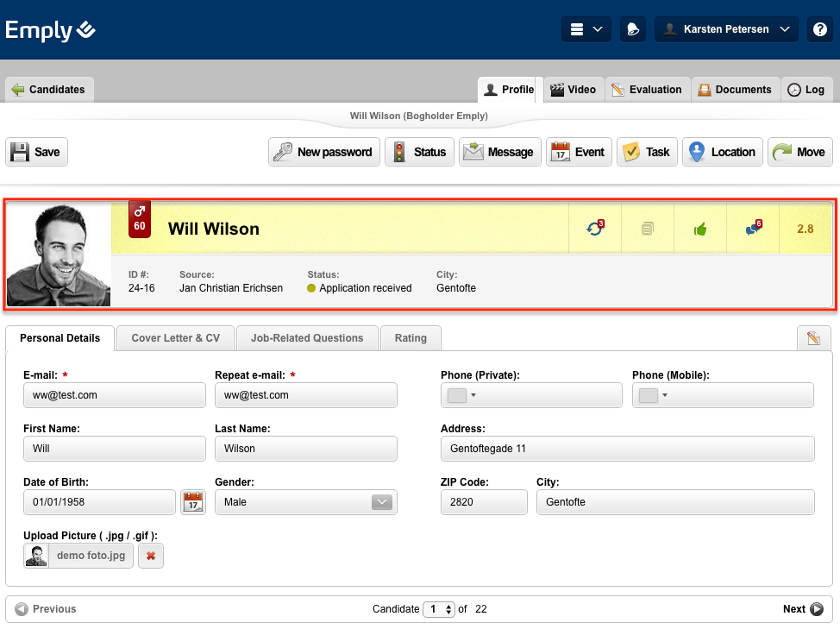Click the Emply logo

[50, 30]
